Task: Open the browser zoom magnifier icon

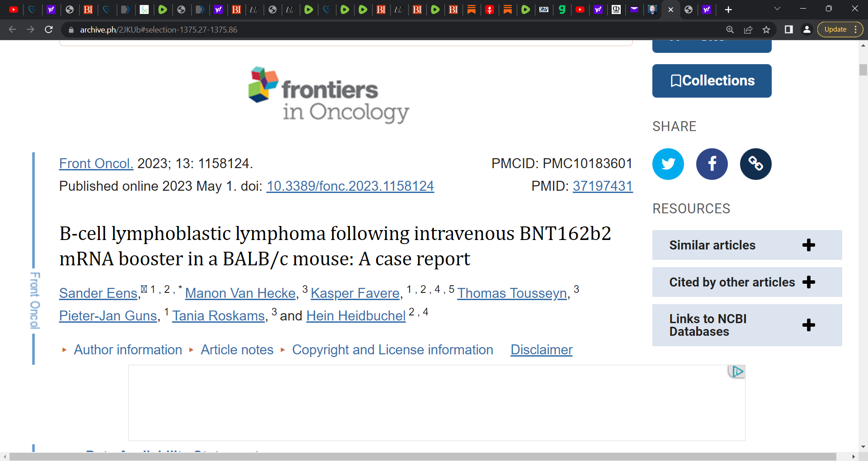Action: [x=730, y=29]
